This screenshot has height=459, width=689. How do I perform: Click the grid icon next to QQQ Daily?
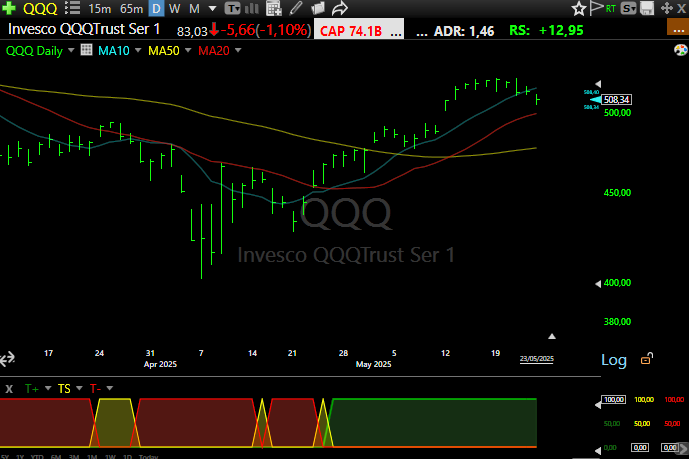point(86,50)
